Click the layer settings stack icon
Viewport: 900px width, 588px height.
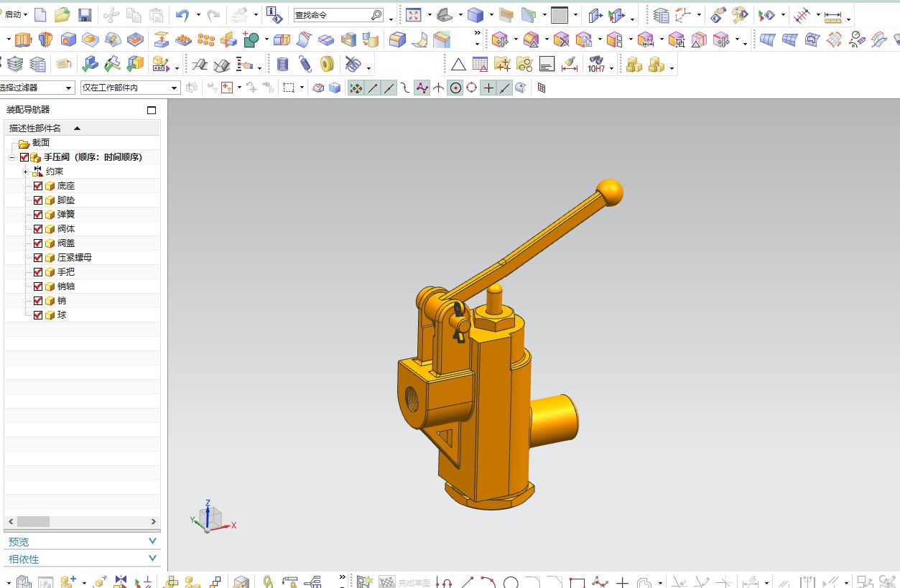point(661,14)
